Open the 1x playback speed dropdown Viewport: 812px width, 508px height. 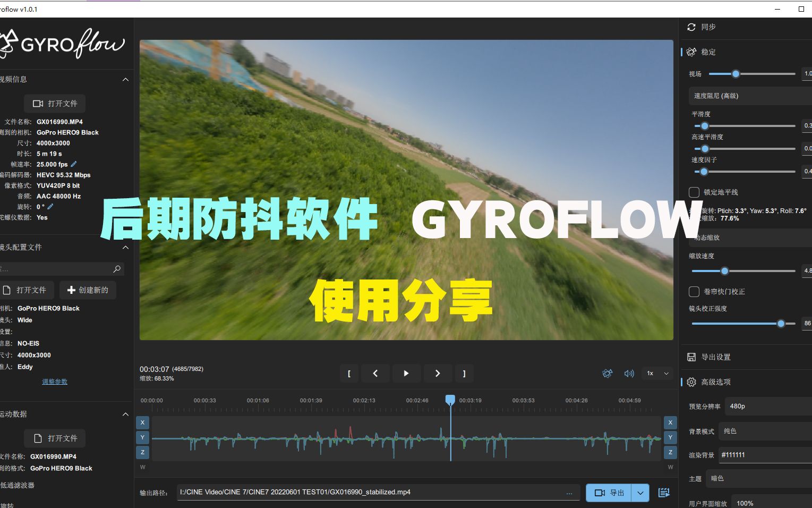point(657,374)
